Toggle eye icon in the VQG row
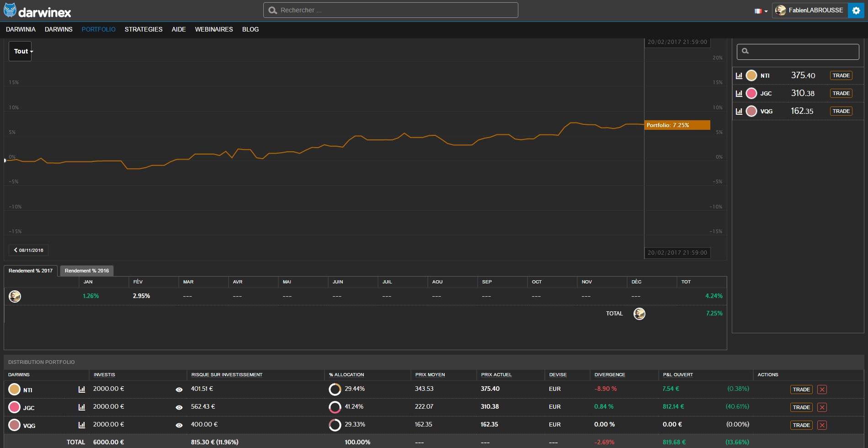This screenshot has width=868, height=448. (x=179, y=425)
